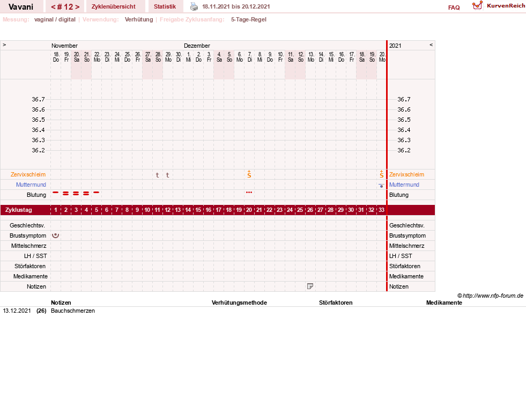Click the breast symptom icon on day 1
This screenshot has width=526, height=420.
click(56, 235)
